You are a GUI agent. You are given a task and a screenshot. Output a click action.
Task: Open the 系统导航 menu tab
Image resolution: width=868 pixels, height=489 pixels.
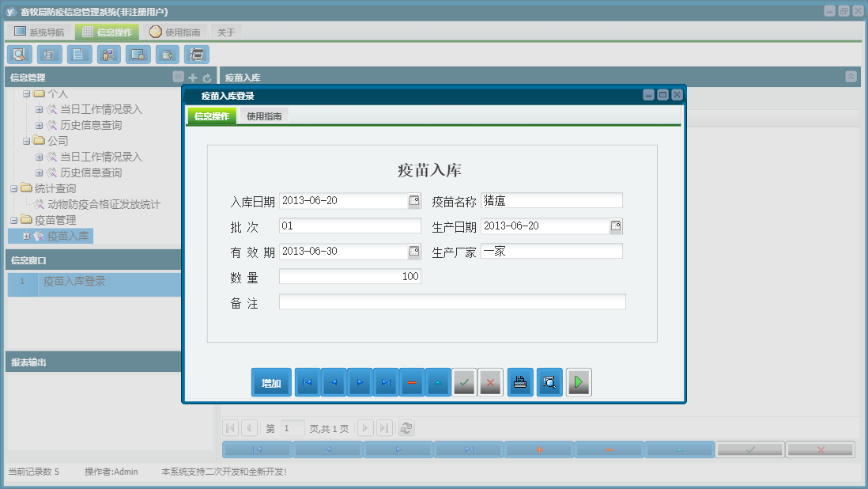39,31
